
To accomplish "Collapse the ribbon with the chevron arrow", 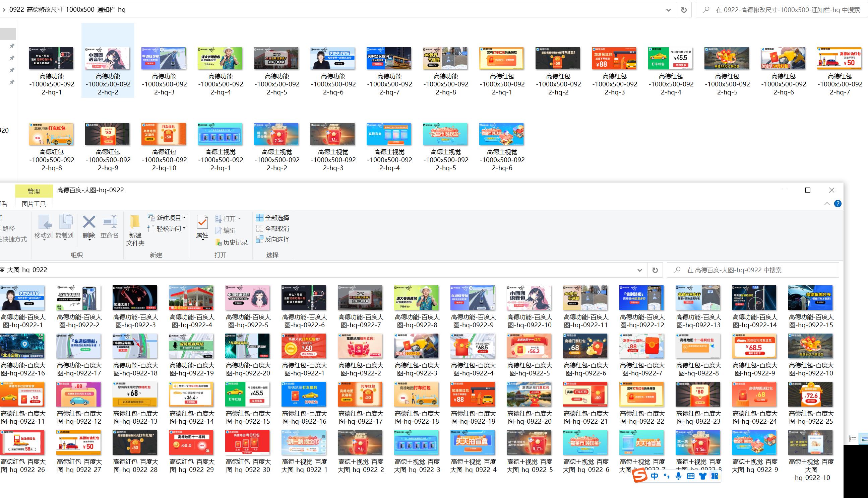I will click(827, 204).
